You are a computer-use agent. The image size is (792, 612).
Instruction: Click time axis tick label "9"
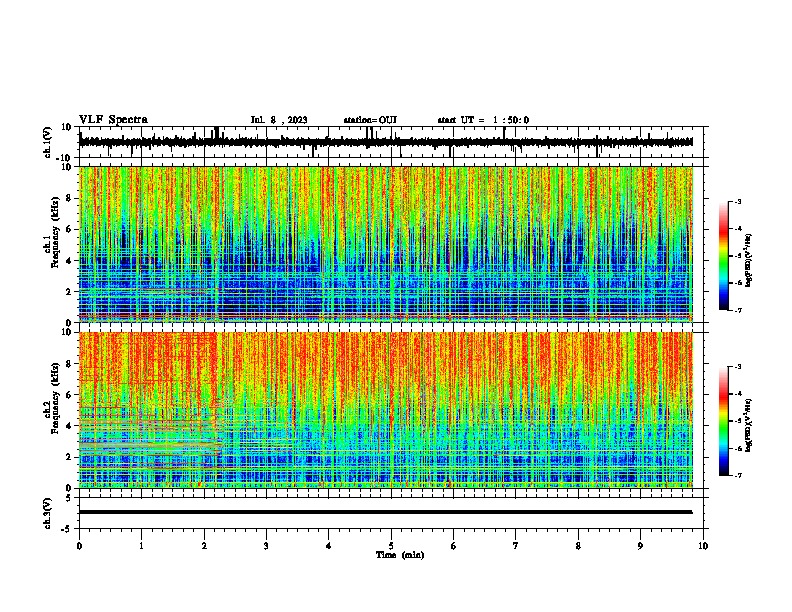tap(640, 546)
